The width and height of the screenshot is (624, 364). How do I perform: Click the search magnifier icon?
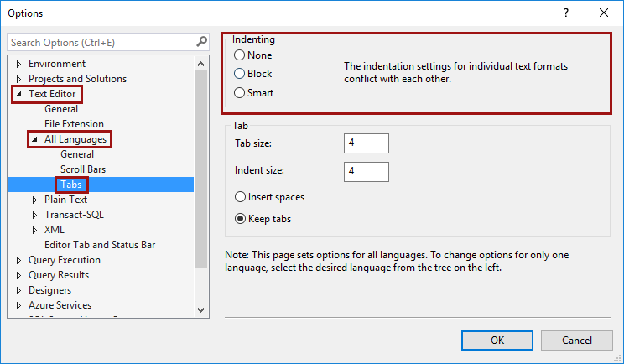(x=201, y=41)
